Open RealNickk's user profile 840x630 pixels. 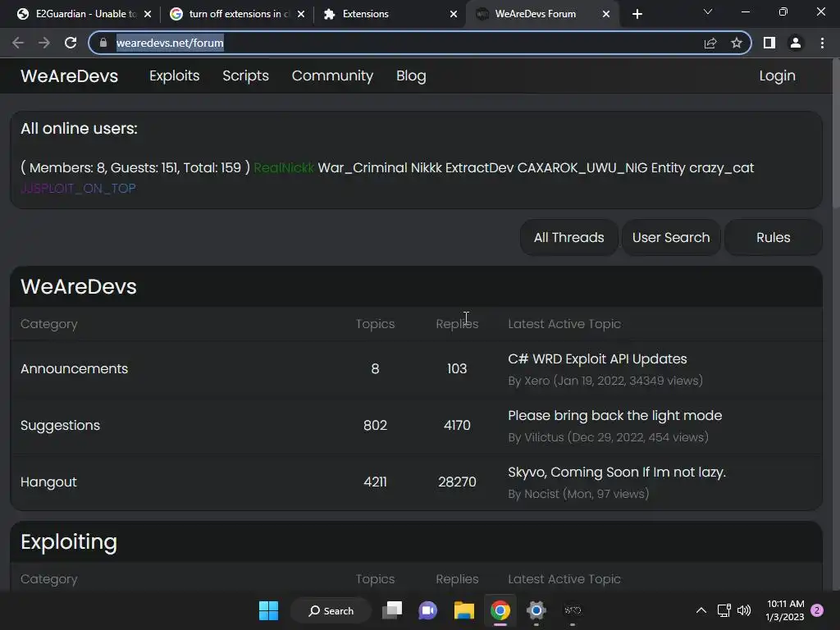[x=283, y=167]
